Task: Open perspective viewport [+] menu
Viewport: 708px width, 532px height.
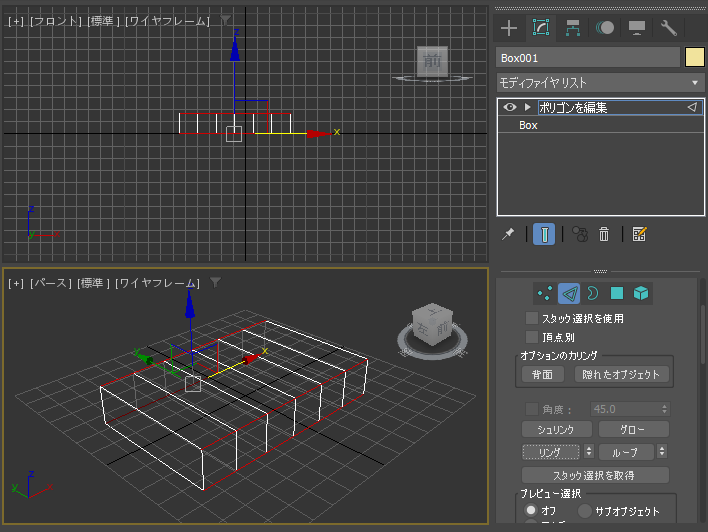Action: (16, 283)
